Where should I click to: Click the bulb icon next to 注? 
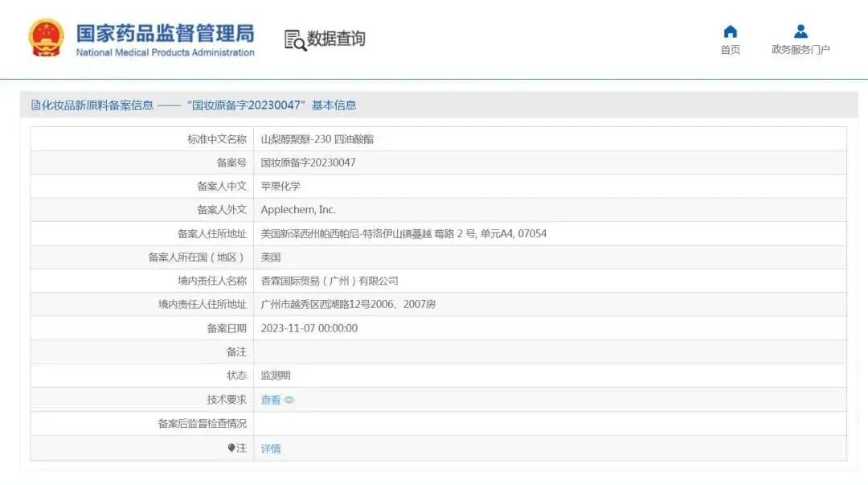point(231,447)
